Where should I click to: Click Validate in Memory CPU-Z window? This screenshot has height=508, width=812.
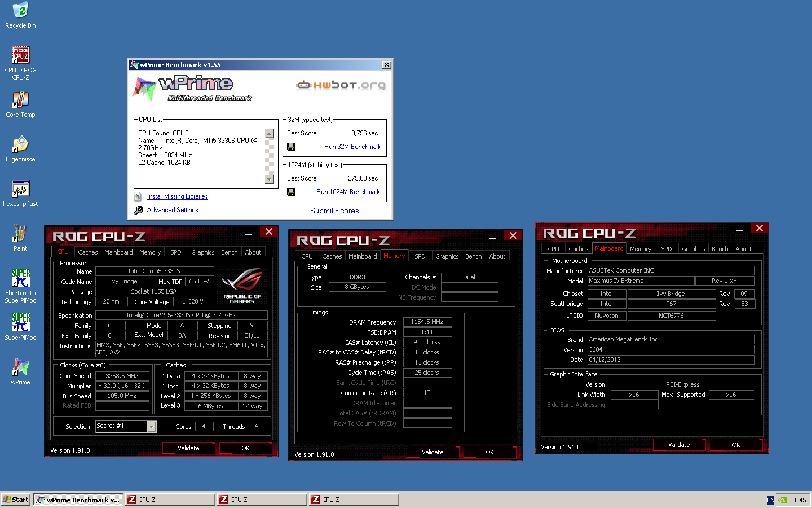pyautogui.click(x=433, y=452)
